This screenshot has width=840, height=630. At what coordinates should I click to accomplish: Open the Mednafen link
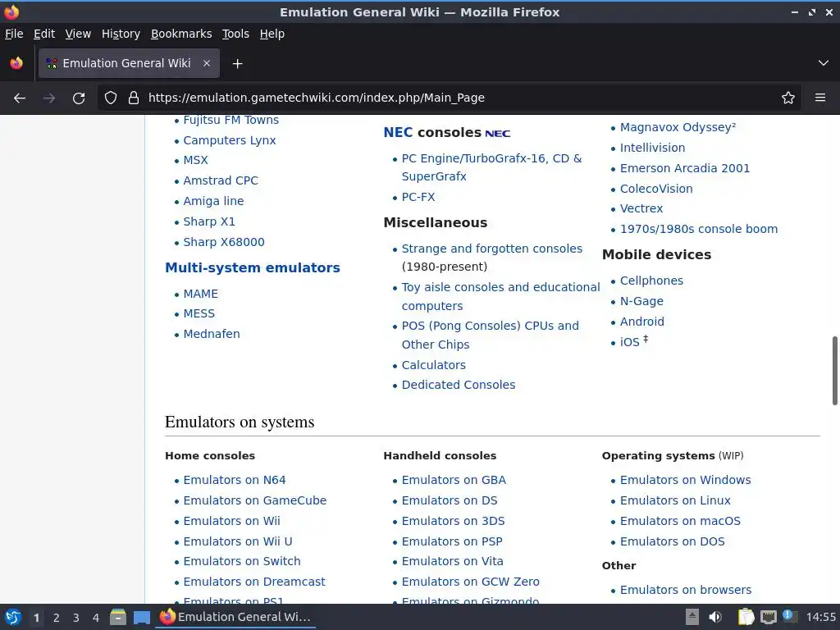click(x=212, y=335)
